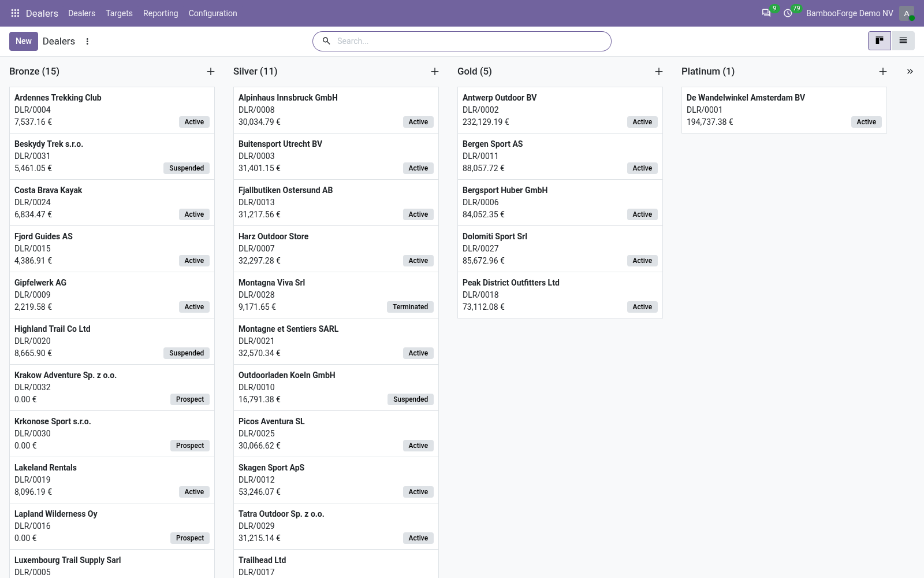This screenshot has width=924, height=578.
Task: Open the Costa Brava Kayak card
Action: pyautogui.click(x=112, y=202)
